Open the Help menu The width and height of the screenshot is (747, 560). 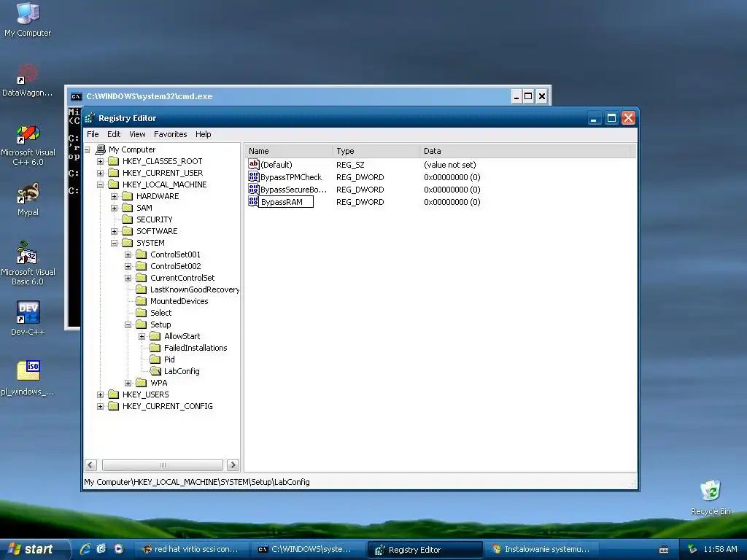(x=203, y=134)
